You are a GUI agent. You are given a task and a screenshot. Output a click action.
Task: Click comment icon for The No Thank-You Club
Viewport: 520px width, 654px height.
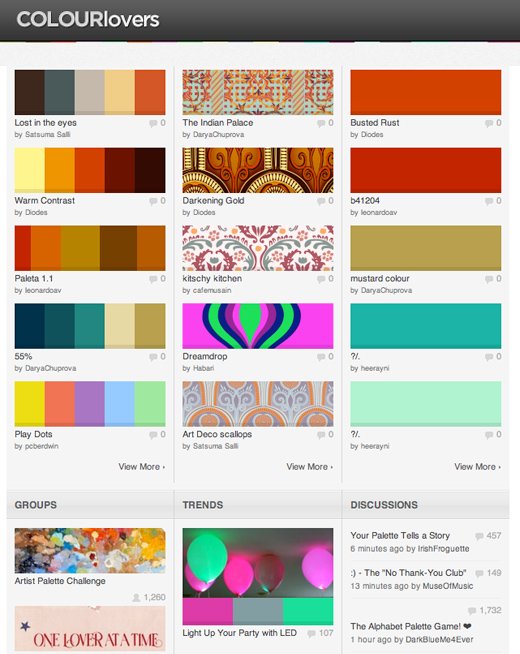(x=480, y=573)
